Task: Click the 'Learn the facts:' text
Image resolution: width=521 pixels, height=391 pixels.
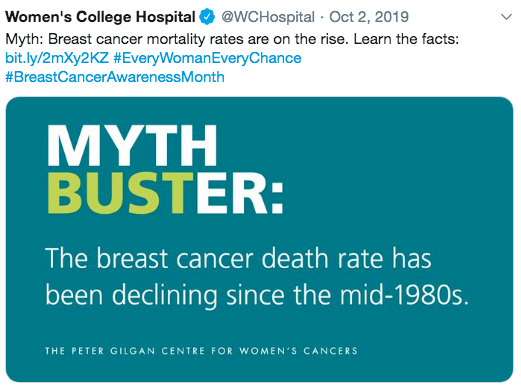Action: click(x=406, y=39)
